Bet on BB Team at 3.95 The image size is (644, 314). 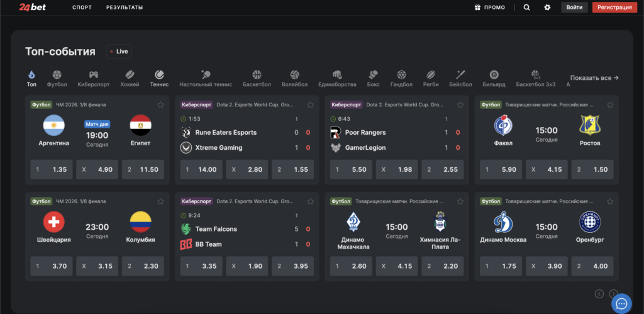click(x=293, y=266)
